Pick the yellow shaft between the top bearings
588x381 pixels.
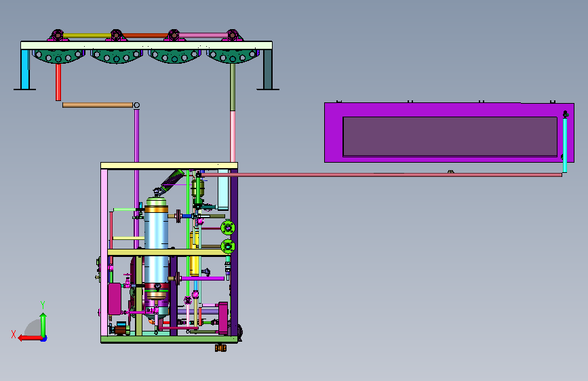[x=87, y=36]
